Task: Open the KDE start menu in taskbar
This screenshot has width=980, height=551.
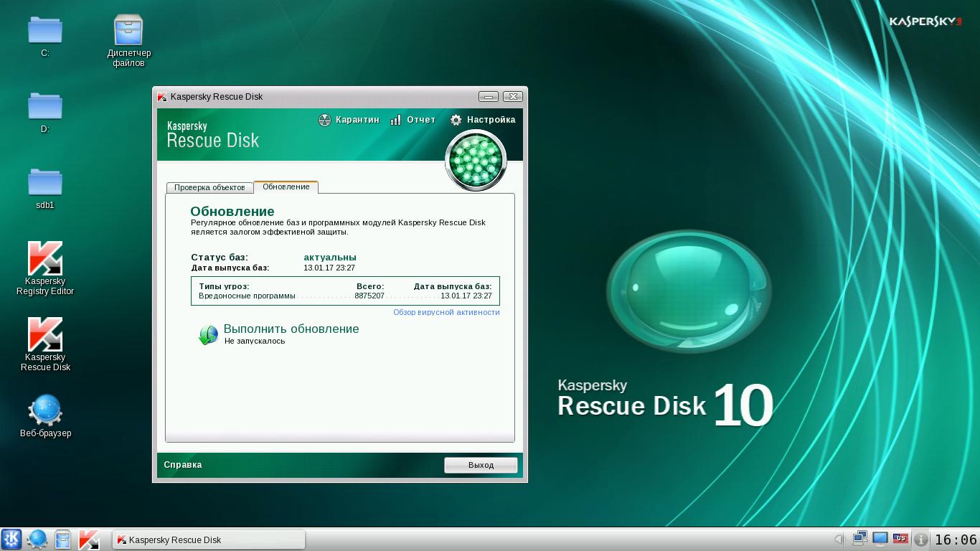Action: click(x=11, y=539)
